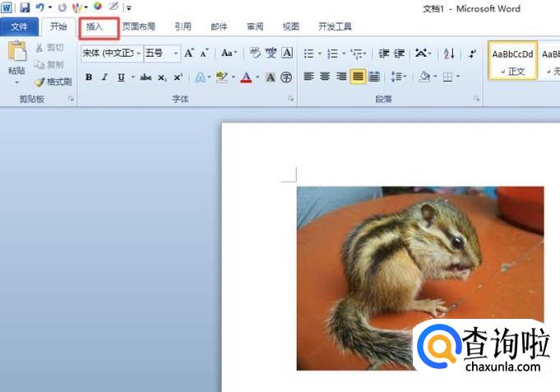Toggle Bold formatting
The height and width of the screenshot is (392, 560).
pos(88,77)
